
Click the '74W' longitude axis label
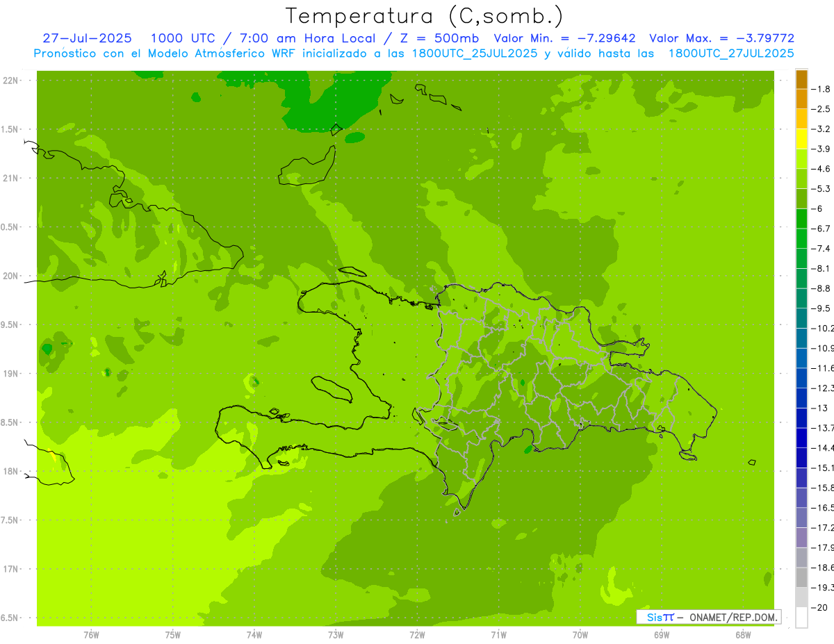pyautogui.click(x=254, y=636)
